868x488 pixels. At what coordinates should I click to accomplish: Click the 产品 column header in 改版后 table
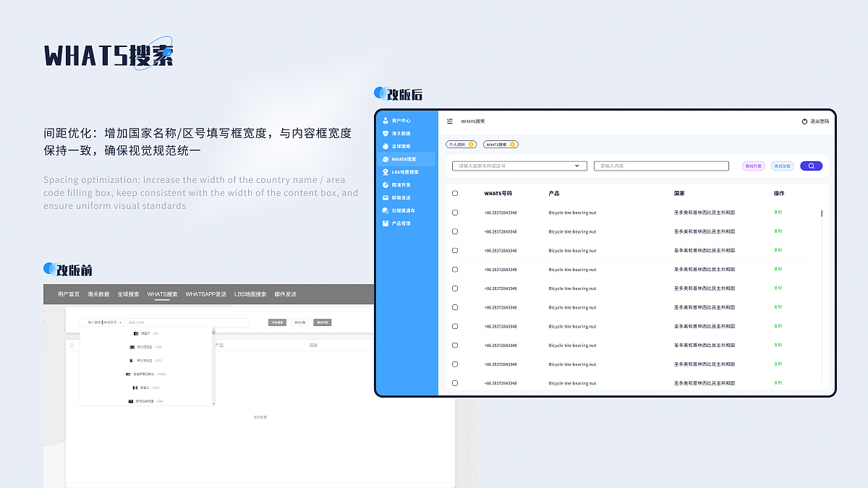(553, 194)
